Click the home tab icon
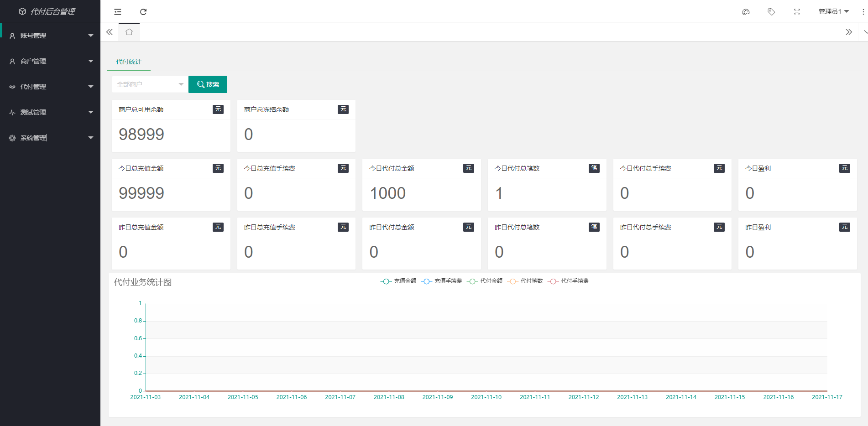This screenshot has height=426, width=868. coord(129,32)
